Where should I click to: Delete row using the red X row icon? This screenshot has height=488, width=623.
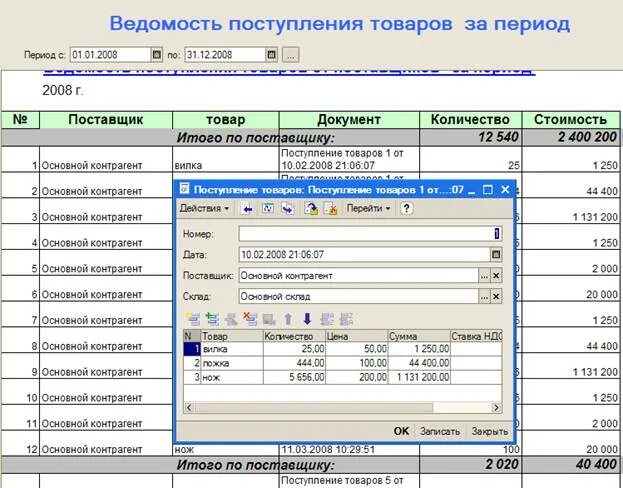click(x=250, y=319)
